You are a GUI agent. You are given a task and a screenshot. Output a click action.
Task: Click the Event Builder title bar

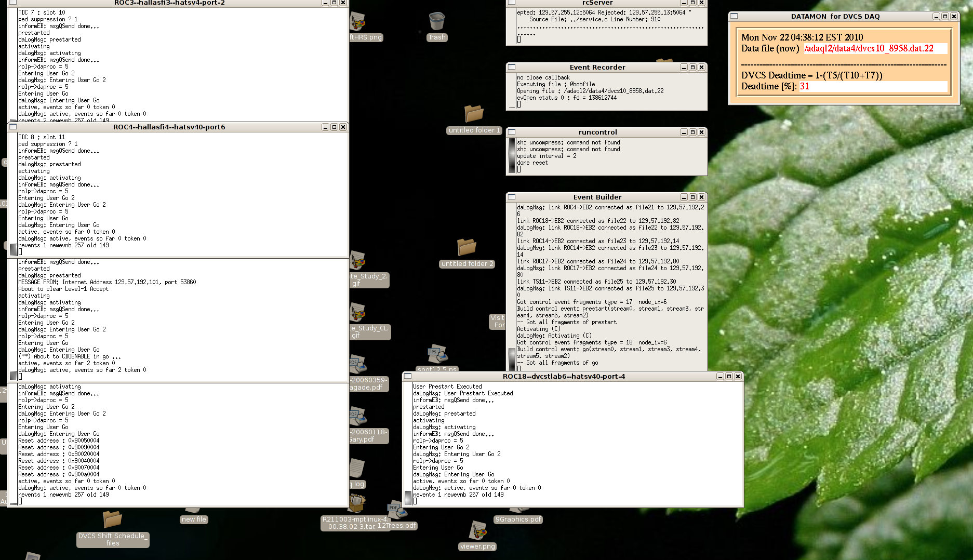tap(597, 197)
